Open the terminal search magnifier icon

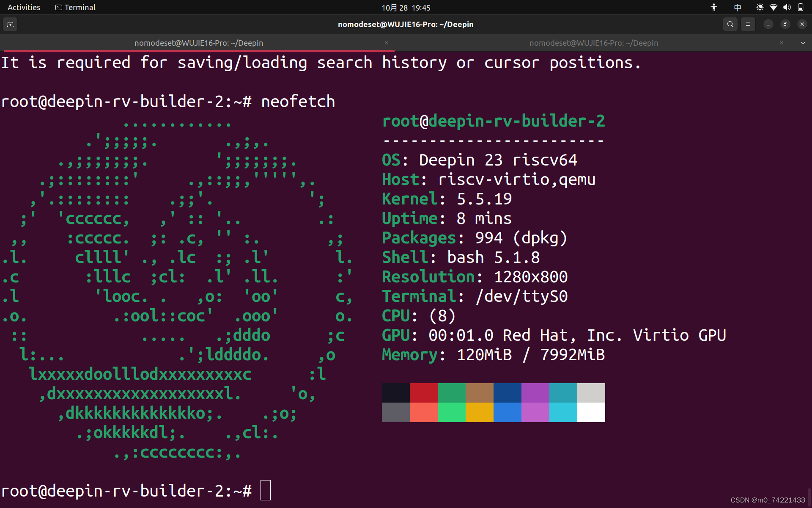click(730, 24)
